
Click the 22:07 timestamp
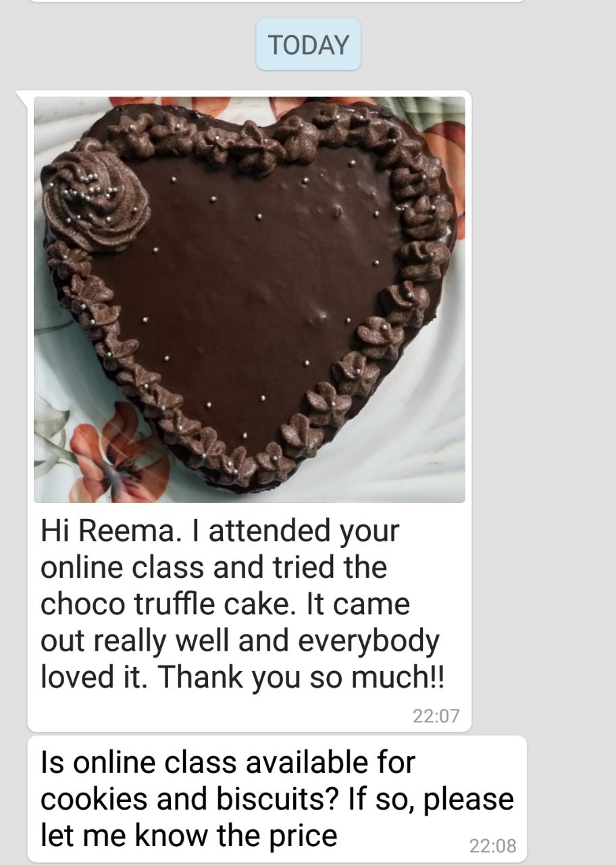pos(436,716)
